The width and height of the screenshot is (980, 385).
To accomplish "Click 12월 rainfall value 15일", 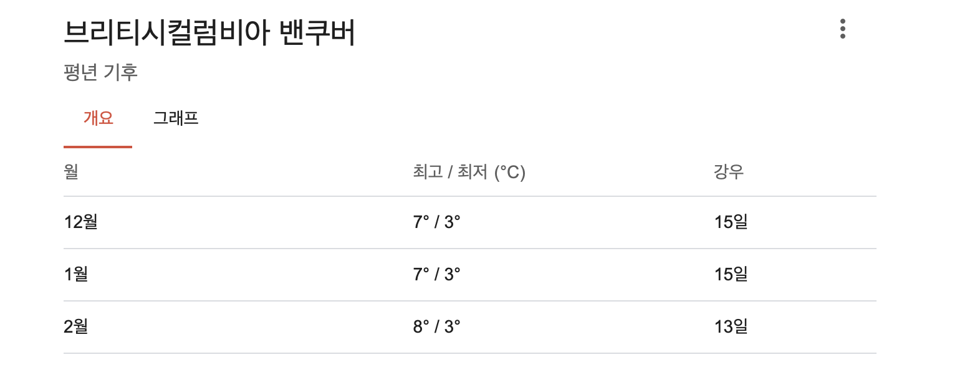I will 731,222.
